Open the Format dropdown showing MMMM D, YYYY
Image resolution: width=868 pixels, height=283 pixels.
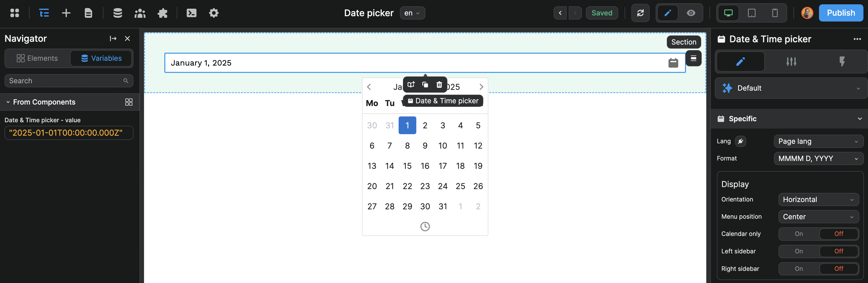tap(818, 158)
